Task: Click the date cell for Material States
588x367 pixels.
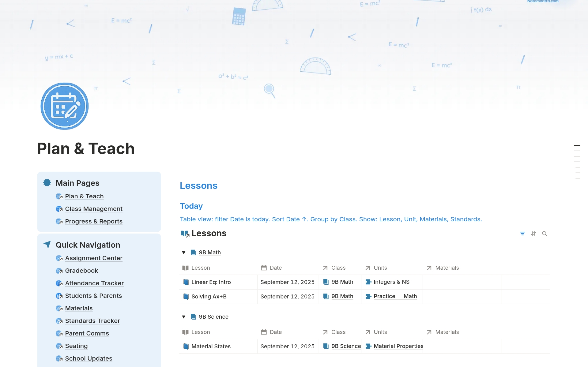Action: pyautogui.click(x=288, y=346)
